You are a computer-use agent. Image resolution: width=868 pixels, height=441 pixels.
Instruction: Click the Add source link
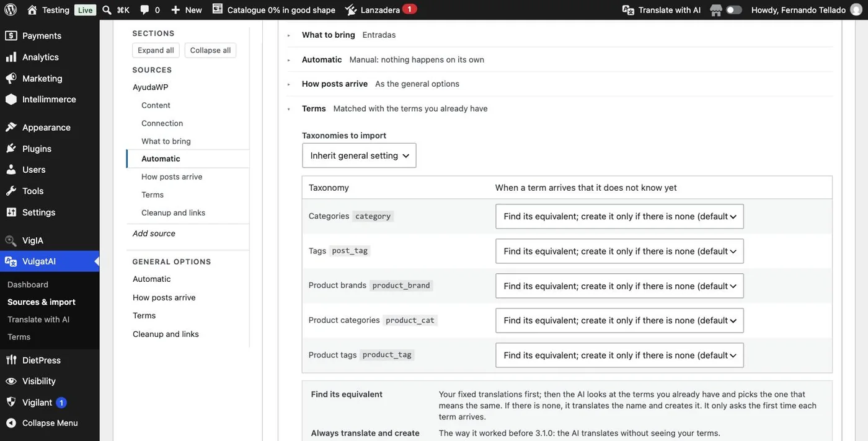click(154, 234)
